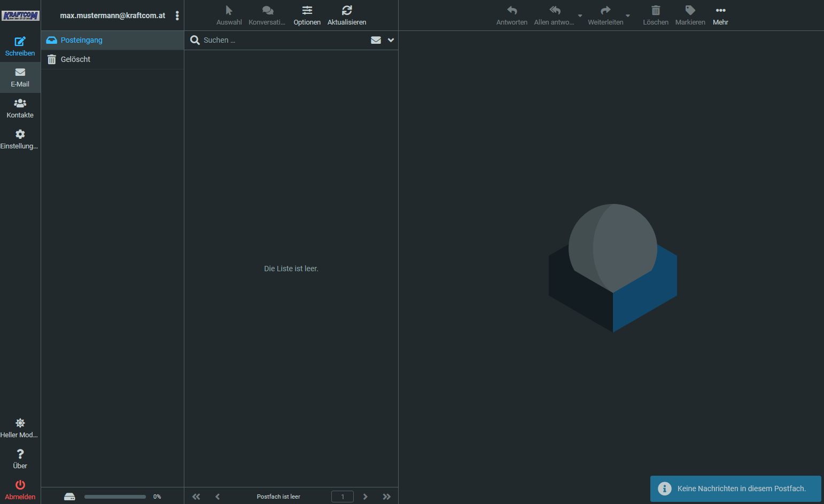Select the Gelöscht folder

click(x=75, y=59)
